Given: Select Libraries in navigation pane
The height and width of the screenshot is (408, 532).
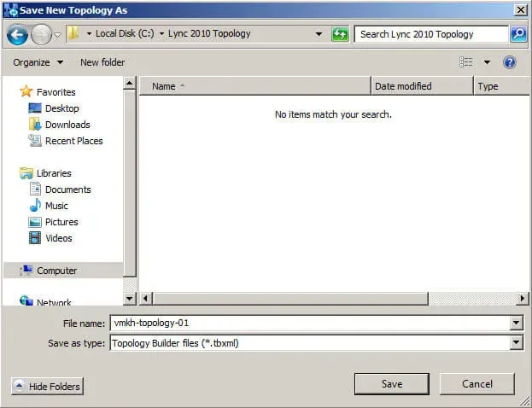Looking at the screenshot, I should pyautogui.click(x=54, y=173).
